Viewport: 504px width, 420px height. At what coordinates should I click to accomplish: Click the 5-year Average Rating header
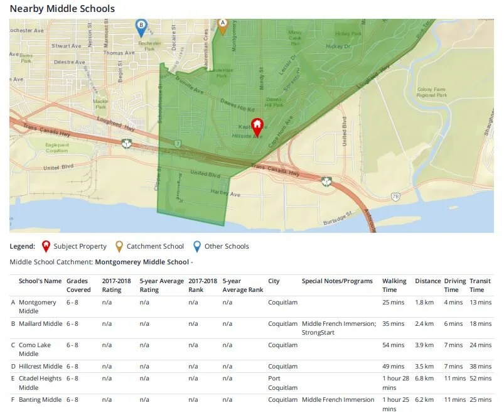(x=162, y=285)
